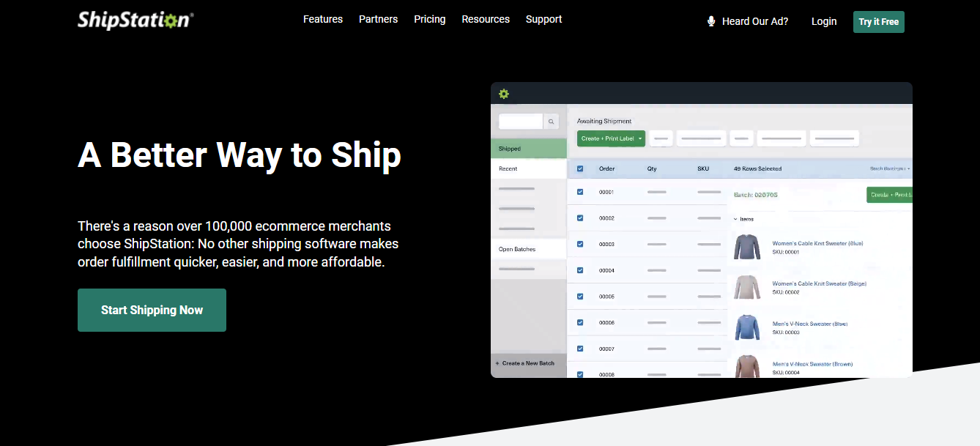Uncheck the checkbox for order 00008

click(x=580, y=374)
